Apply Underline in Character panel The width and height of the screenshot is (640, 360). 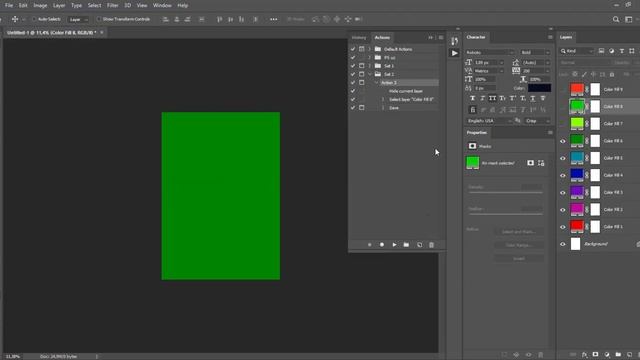pyautogui.click(x=533, y=98)
